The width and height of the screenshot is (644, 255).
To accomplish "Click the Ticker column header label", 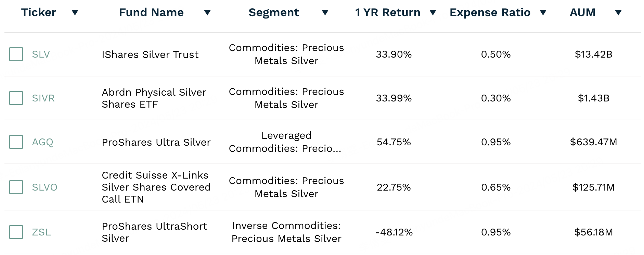I will [x=39, y=12].
